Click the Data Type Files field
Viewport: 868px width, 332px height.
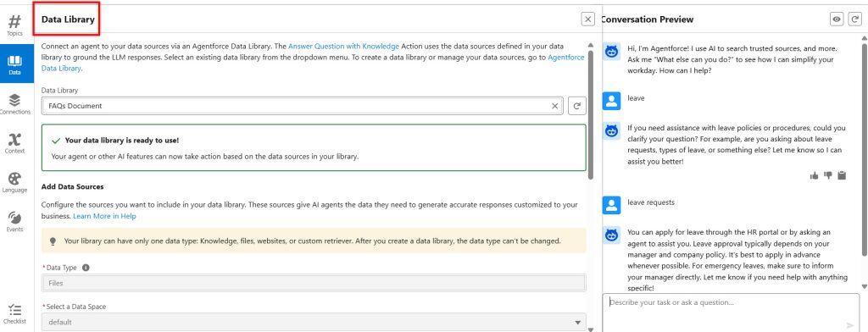(x=314, y=283)
